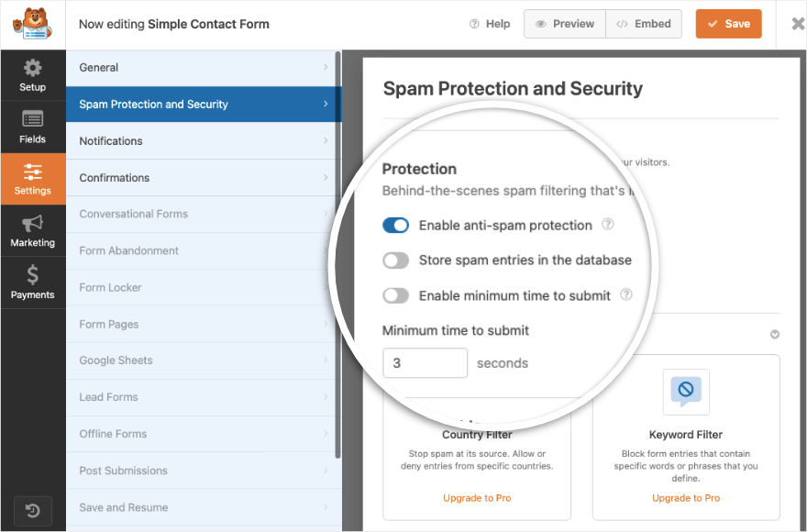Open the Fields panel icon

click(x=32, y=127)
